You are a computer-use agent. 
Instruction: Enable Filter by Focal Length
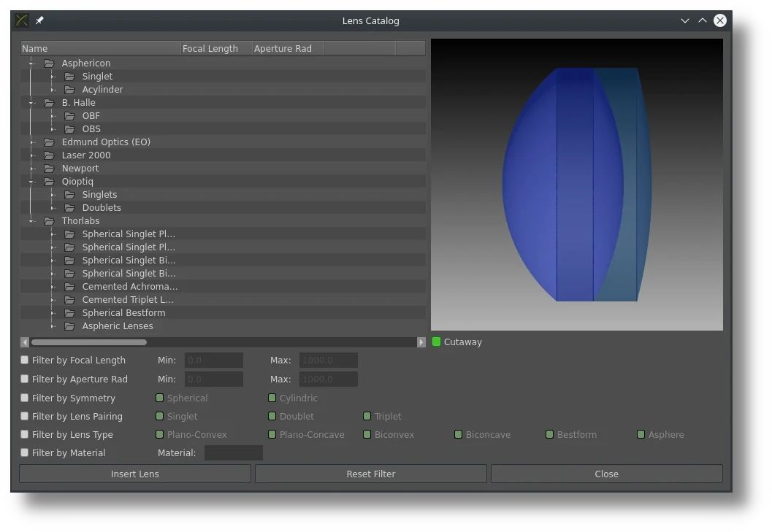pos(25,360)
